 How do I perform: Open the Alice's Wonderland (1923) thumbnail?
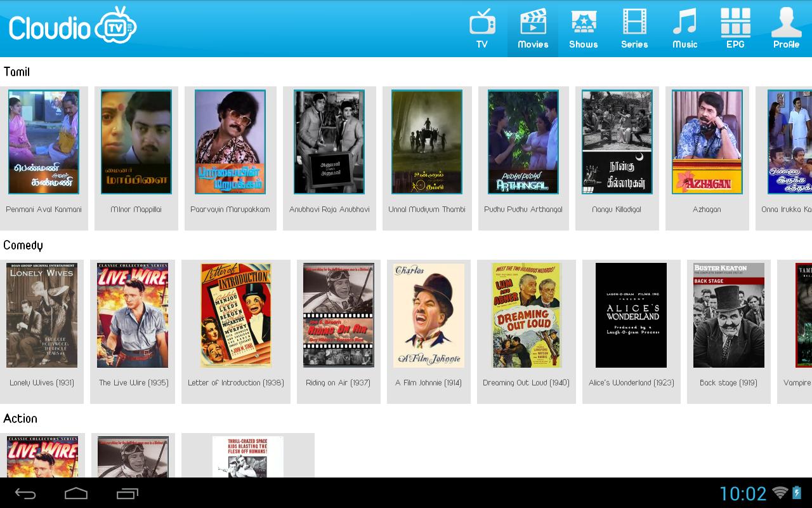631,315
